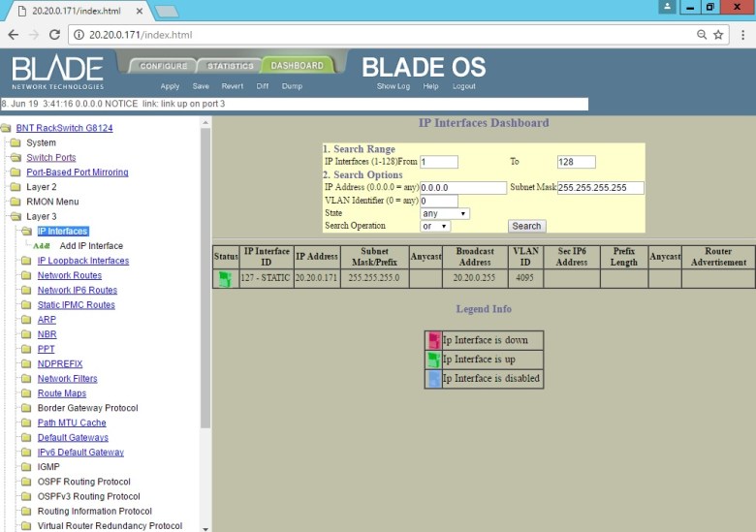
Task: Open a new browser tab
Action: tap(167, 11)
